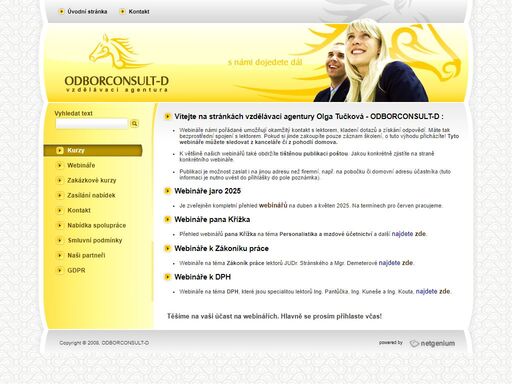Image resolution: width=512 pixels, height=384 pixels.
Task: Open Kontakt in the sidebar menu
Action: point(79,210)
